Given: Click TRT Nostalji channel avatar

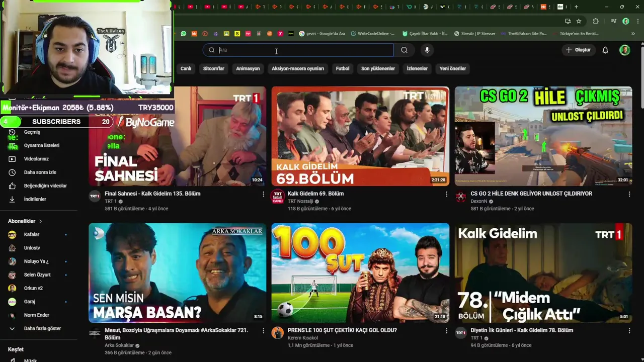Looking at the screenshot, I should point(278,197).
